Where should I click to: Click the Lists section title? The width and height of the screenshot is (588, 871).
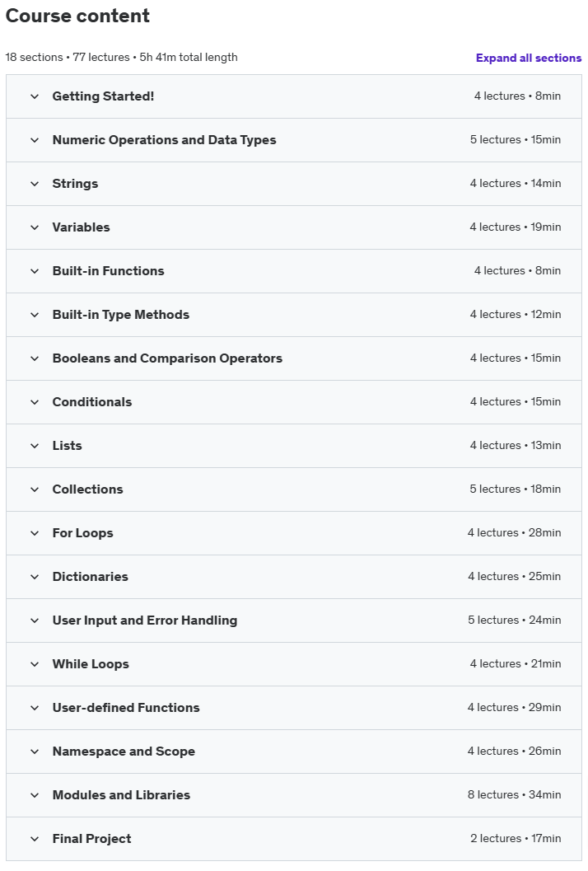tap(68, 446)
